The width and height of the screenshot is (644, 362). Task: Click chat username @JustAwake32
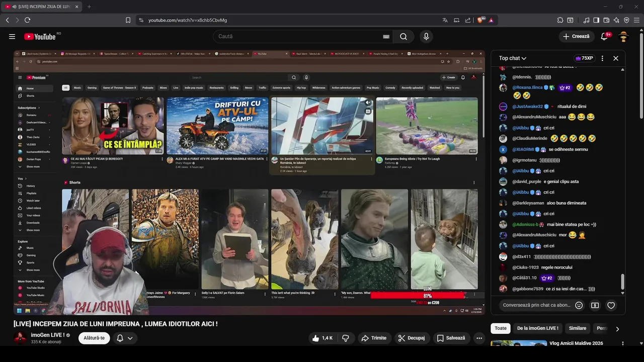point(527,107)
